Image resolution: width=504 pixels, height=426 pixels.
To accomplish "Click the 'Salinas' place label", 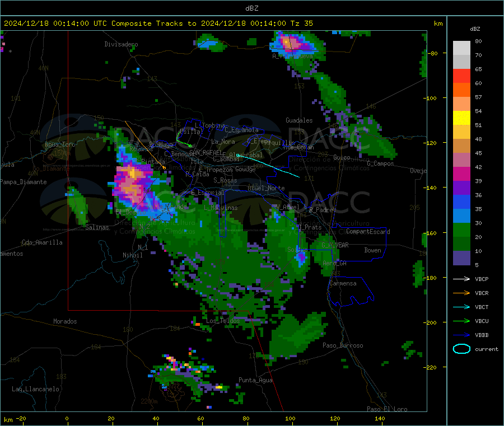I will (97, 227).
